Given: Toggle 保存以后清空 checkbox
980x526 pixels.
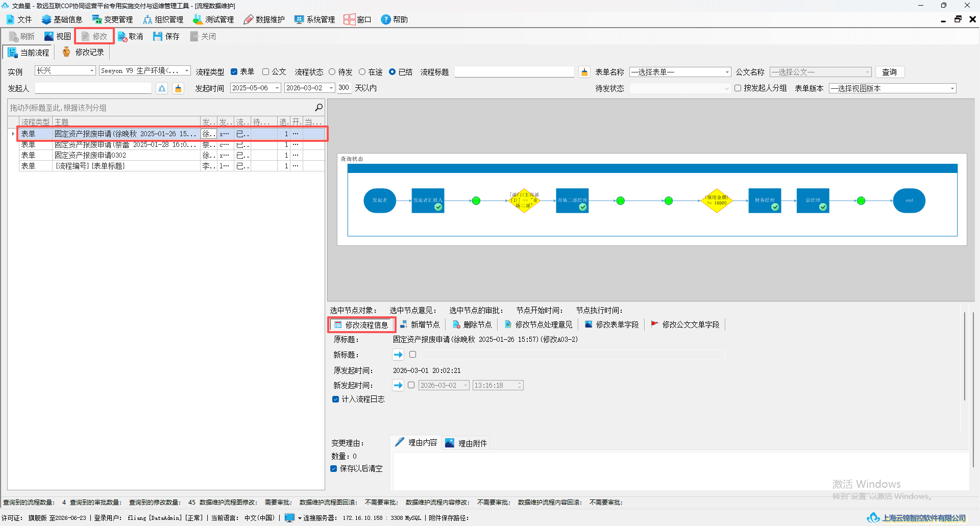Looking at the screenshot, I should [x=334, y=468].
